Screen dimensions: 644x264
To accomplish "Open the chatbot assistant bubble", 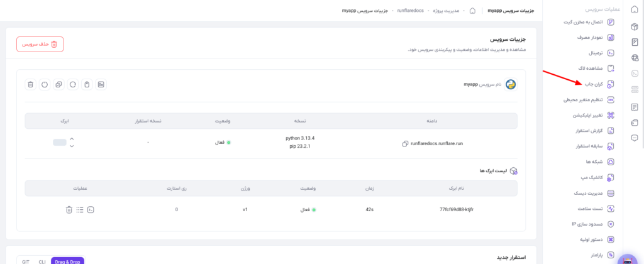I will (x=627, y=259).
